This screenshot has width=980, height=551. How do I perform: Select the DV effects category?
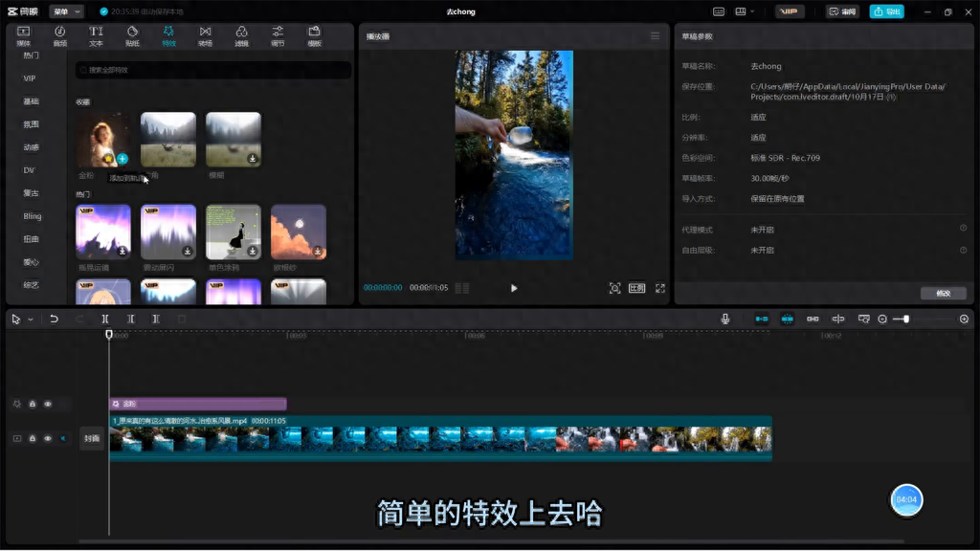(29, 170)
